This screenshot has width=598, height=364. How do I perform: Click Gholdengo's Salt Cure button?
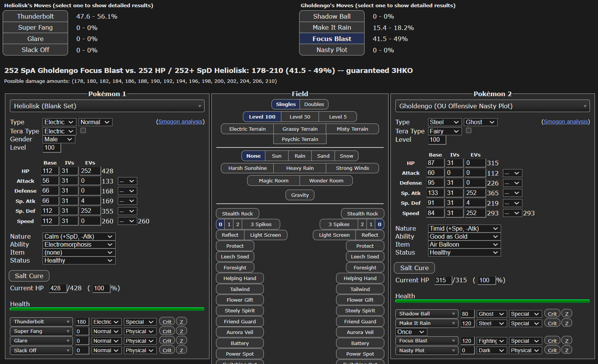pos(414,268)
